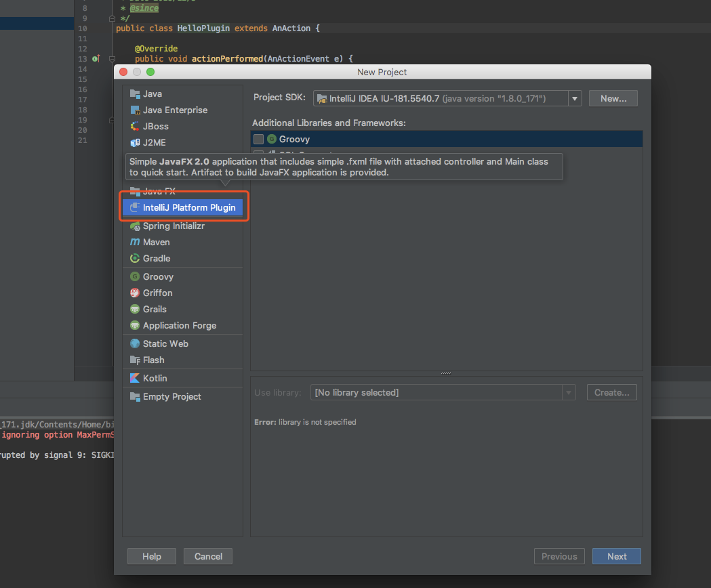Open the Project SDK dropdown arrow
The height and width of the screenshot is (588, 711).
pyautogui.click(x=575, y=98)
